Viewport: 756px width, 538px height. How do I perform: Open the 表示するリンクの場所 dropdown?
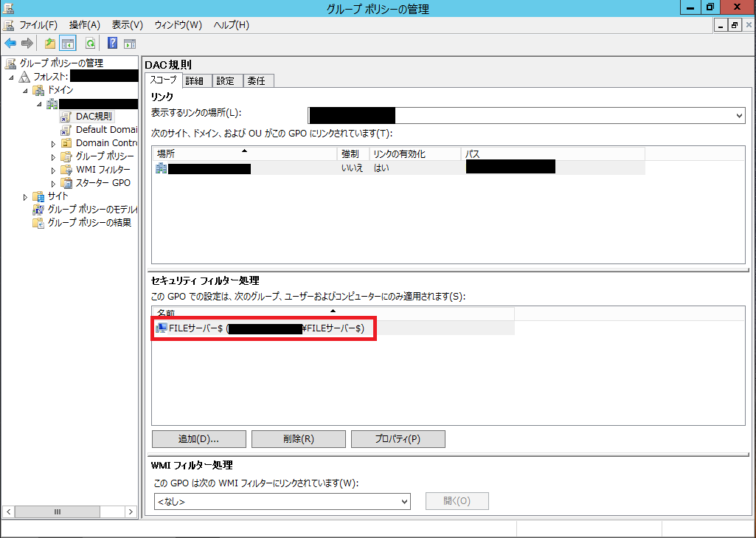[x=739, y=116]
